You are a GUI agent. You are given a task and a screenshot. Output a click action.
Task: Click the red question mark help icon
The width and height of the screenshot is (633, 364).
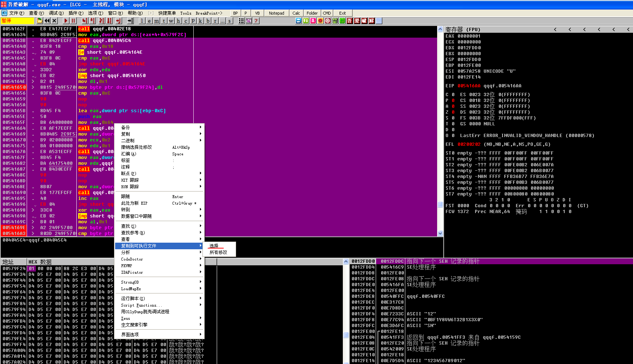tap(256, 21)
